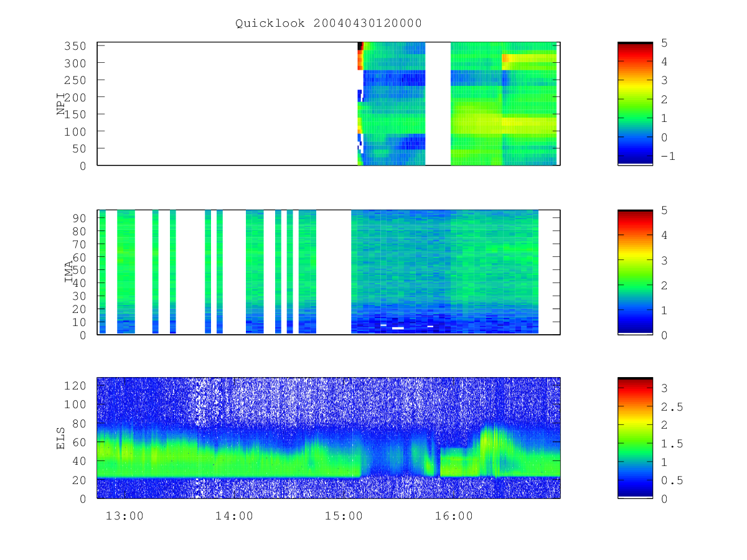Click the -1 label on NPI color bar
This screenshot has height=560, width=747.
click(668, 156)
